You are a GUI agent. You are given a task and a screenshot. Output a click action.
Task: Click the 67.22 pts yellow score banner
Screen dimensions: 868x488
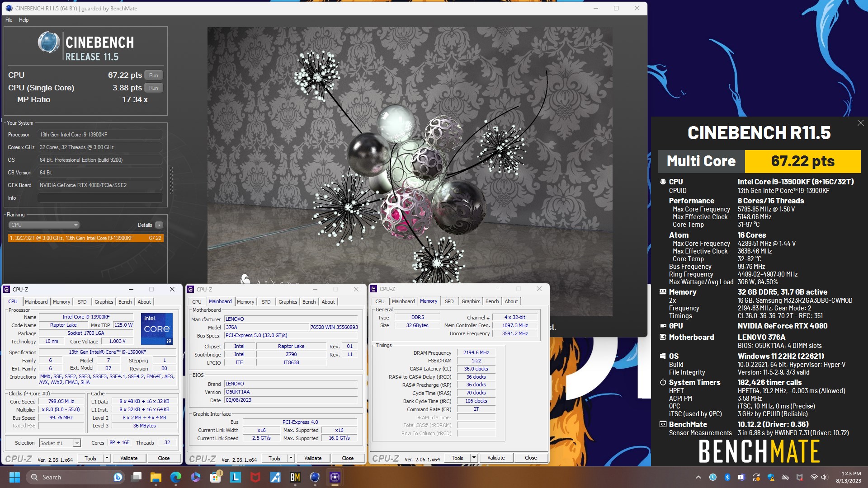802,161
